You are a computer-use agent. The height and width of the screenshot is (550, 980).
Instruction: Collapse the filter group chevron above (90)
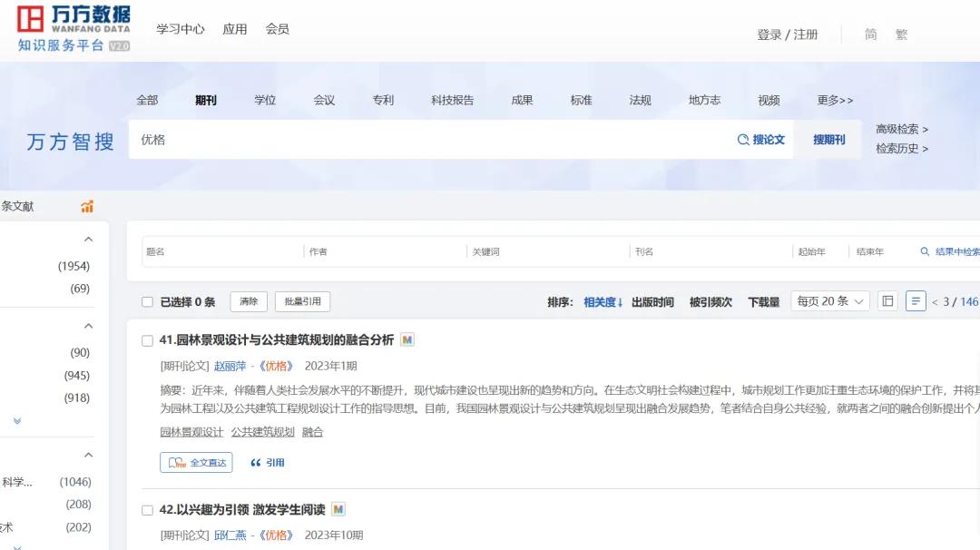coord(89,326)
